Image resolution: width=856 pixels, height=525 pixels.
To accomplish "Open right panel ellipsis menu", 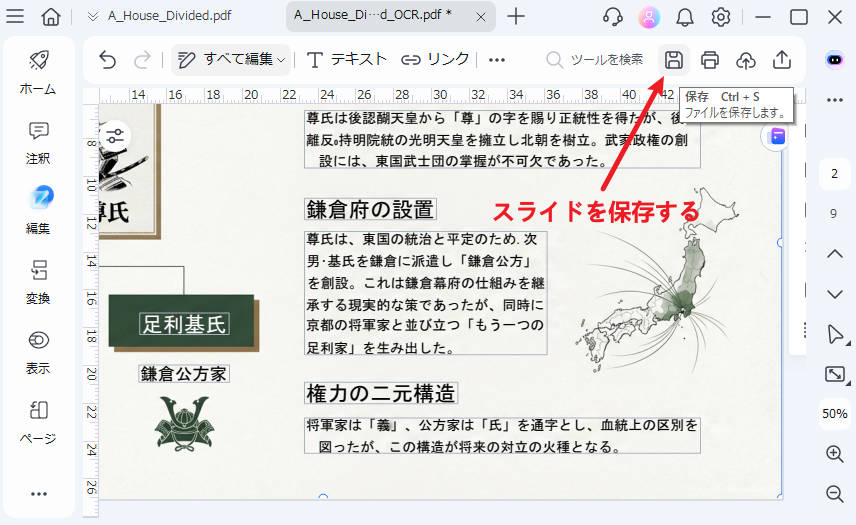I will [835, 100].
